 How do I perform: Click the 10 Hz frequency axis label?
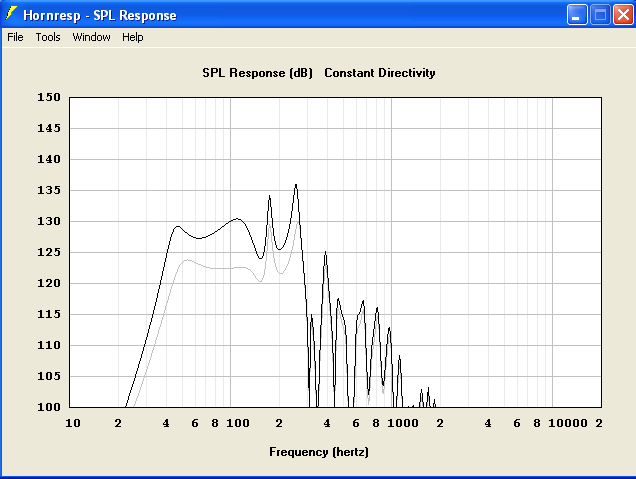73,423
